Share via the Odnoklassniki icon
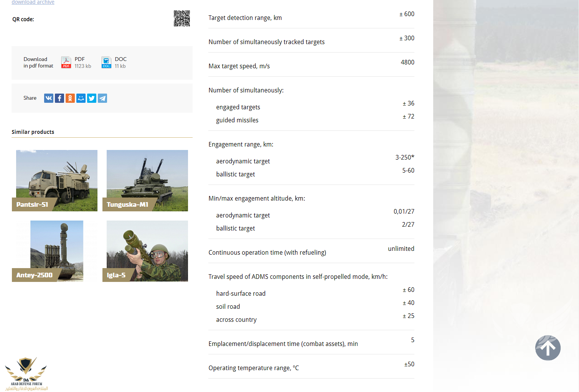Image resolution: width=579 pixels, height=392 pixels. 70,98
